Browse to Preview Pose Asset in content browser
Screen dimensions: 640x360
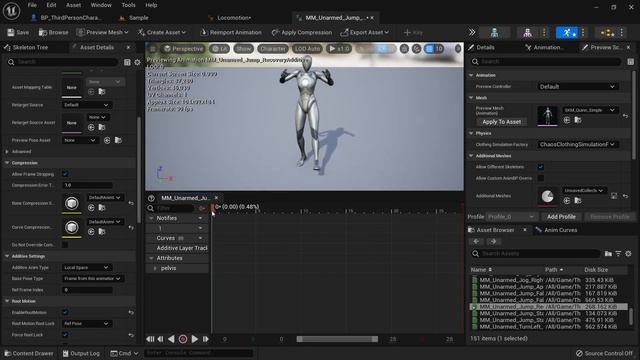[118, 140]
